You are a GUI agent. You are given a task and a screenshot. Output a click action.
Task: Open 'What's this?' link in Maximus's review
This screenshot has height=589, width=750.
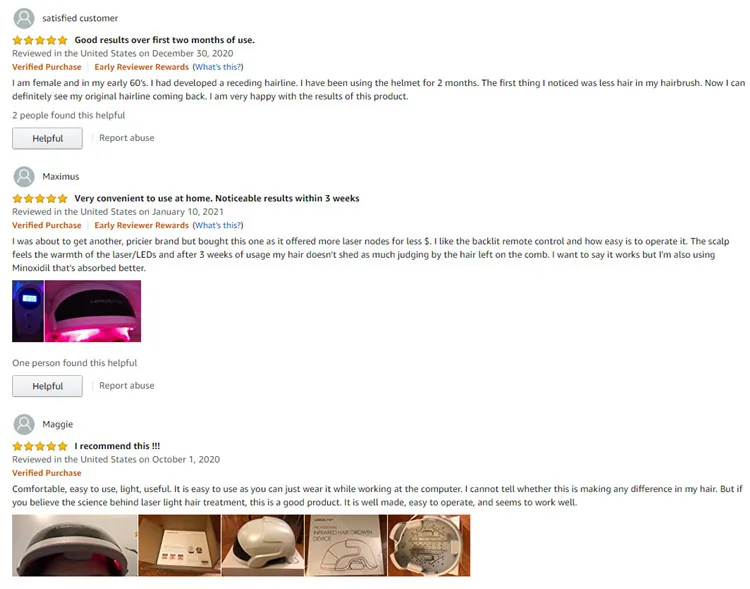(x=218, y=225)
